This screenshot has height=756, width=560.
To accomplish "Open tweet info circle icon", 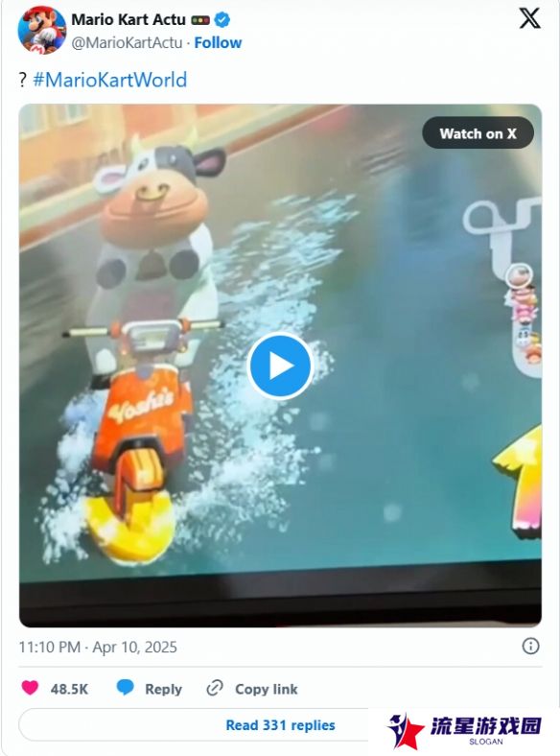I will [530, 646].
